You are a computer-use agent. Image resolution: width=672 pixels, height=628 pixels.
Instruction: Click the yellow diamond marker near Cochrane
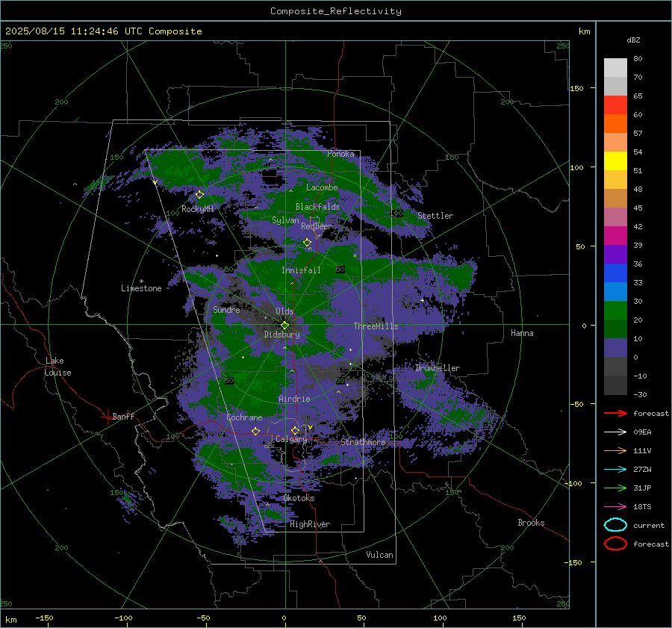tap(256, 431)
